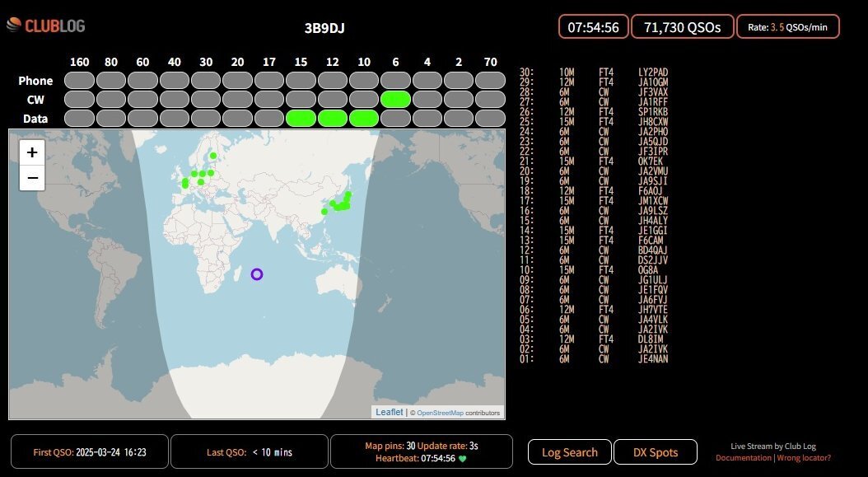The width and height of the screenshot is (868, 477).
Task: Click the Club Log flame logo
Action: (x=12, y=26)
